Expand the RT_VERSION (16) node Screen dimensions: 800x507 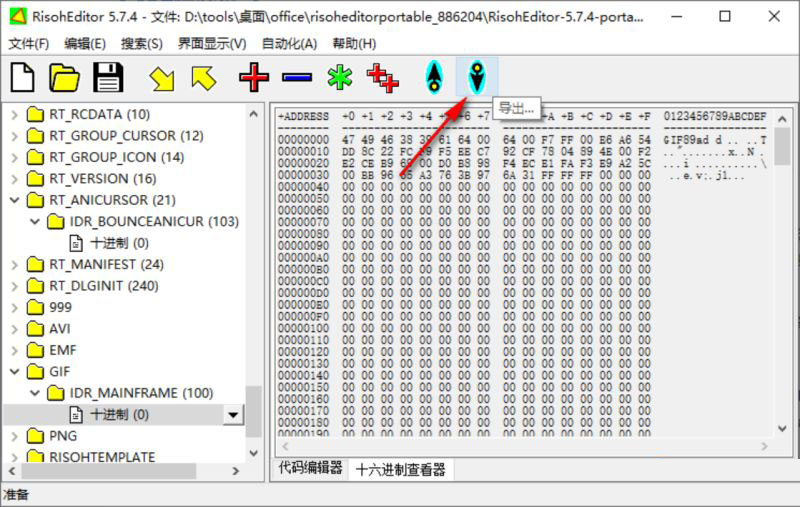(15, 179)
